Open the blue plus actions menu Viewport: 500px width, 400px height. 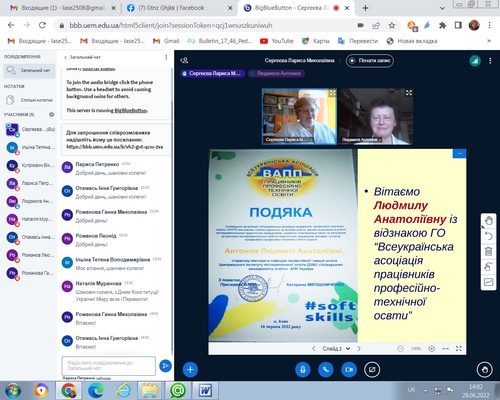coord(190,369)
